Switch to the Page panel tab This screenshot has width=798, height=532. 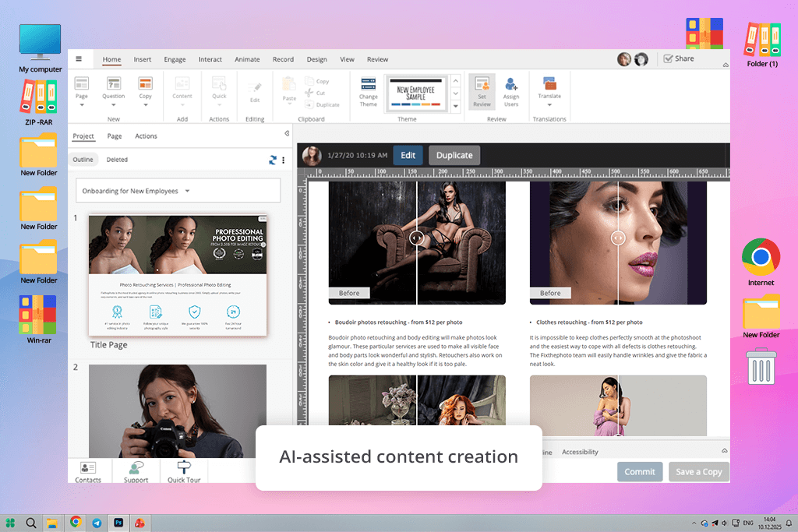tap(115, 136)
